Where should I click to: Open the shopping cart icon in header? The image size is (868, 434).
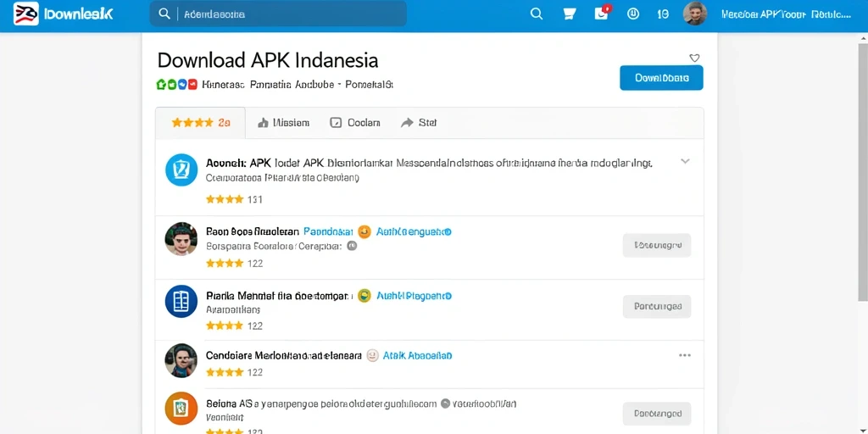pyautogui.click(x=569, y=14)
